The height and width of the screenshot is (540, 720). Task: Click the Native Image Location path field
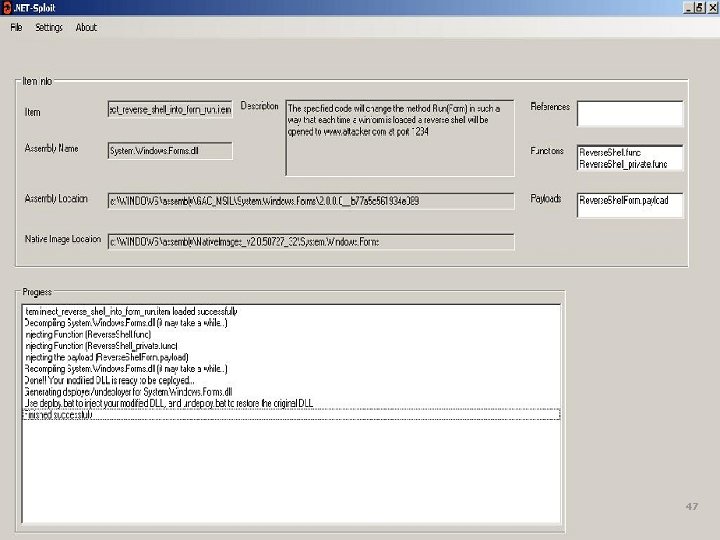(311, 242)
